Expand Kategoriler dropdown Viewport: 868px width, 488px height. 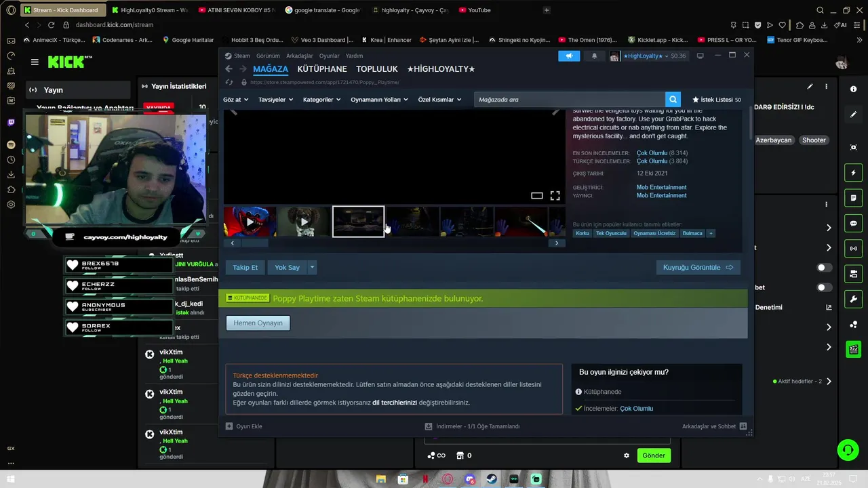[321, 100]
